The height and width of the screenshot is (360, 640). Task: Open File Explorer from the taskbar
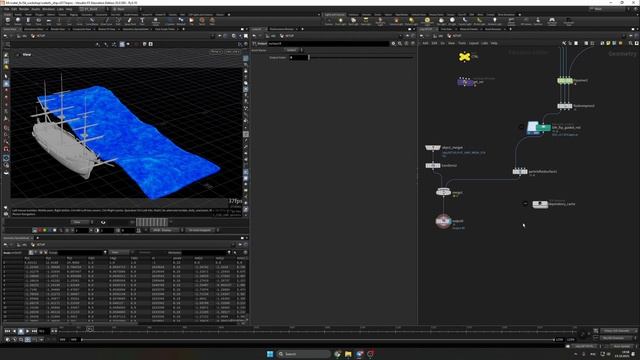(348, 354)
